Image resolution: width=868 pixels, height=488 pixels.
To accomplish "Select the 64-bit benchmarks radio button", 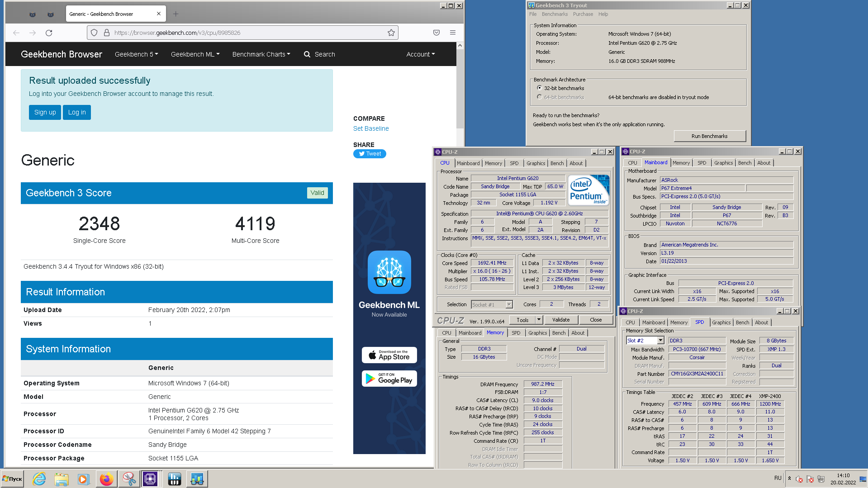I will click(539, 97).
